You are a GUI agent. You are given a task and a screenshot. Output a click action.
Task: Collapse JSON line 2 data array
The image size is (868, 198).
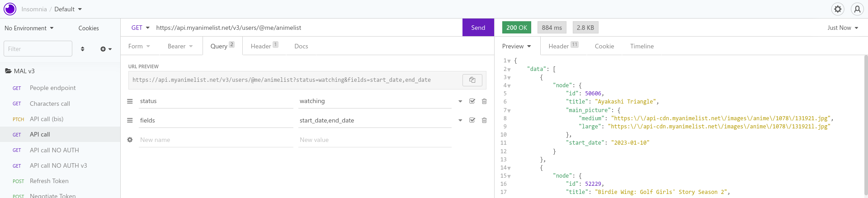(x=509, y=70)
